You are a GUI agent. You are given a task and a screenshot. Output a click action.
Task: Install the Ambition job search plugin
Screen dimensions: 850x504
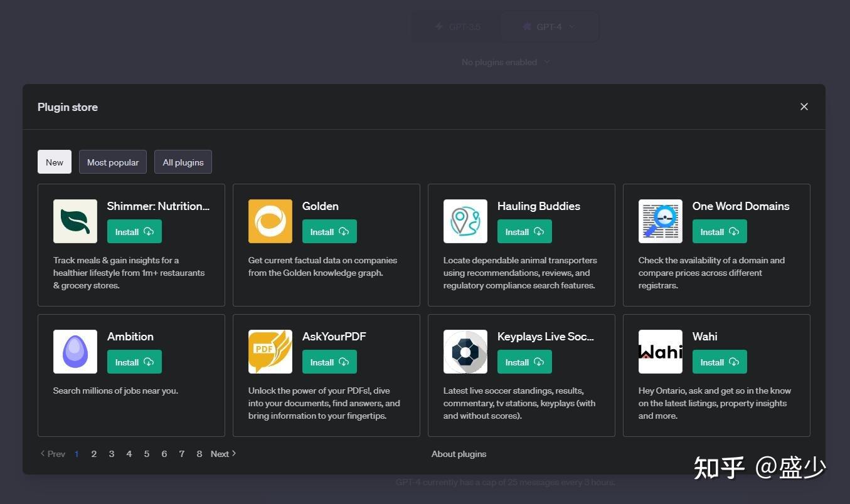point(134,362)
